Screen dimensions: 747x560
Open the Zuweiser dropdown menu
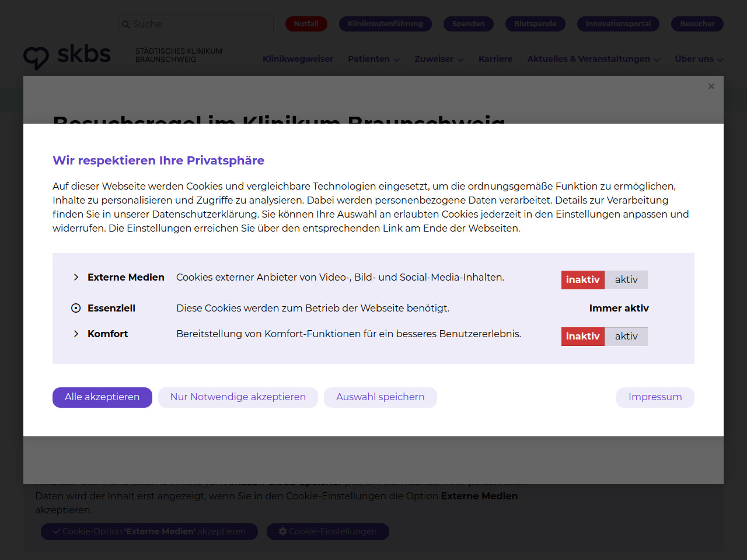tap(439, 59)
